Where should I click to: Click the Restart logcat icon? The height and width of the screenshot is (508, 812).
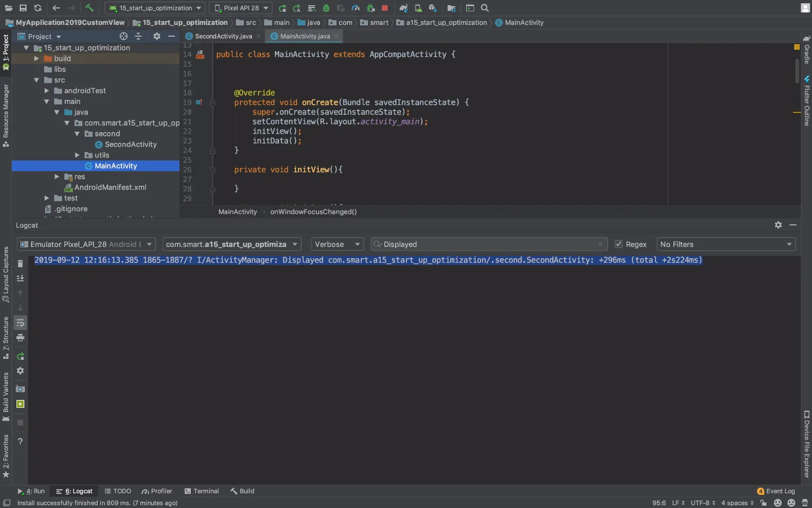tap(20, 356)
